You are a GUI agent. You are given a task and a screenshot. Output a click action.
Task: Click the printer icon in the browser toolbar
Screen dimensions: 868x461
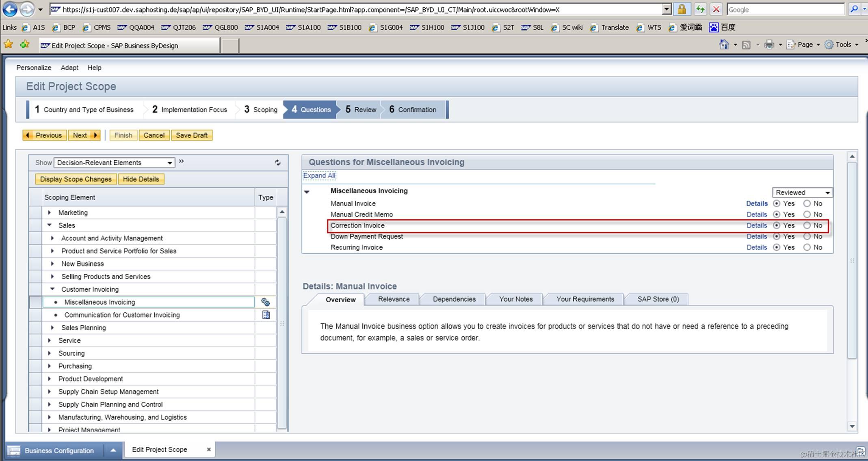[769, 45]
